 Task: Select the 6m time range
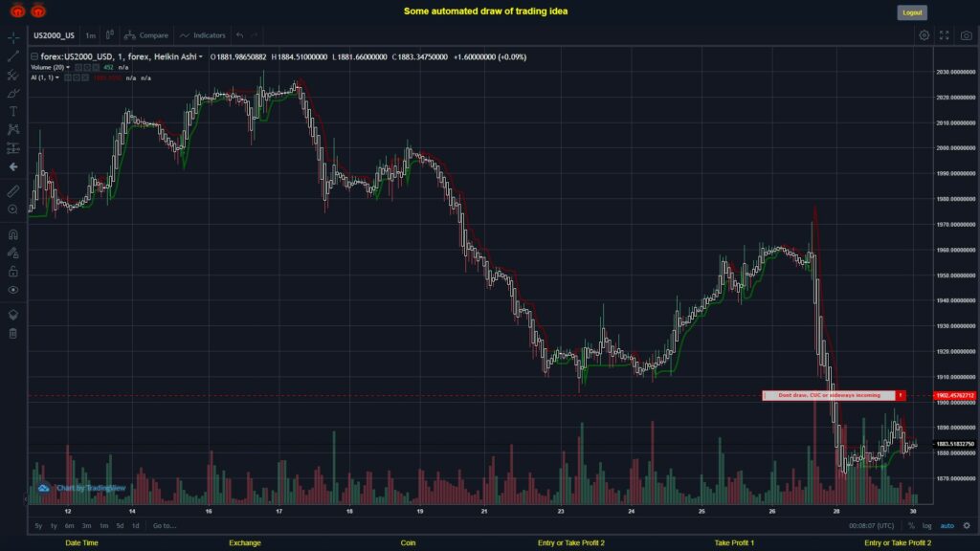[69, 526]
